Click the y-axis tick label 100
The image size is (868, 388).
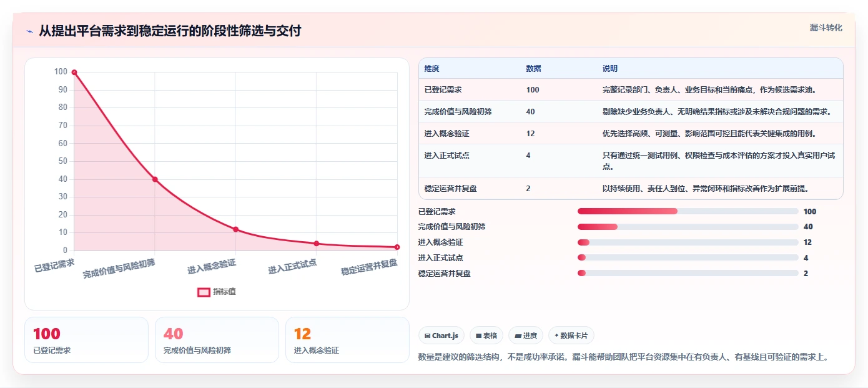point(61,72)
